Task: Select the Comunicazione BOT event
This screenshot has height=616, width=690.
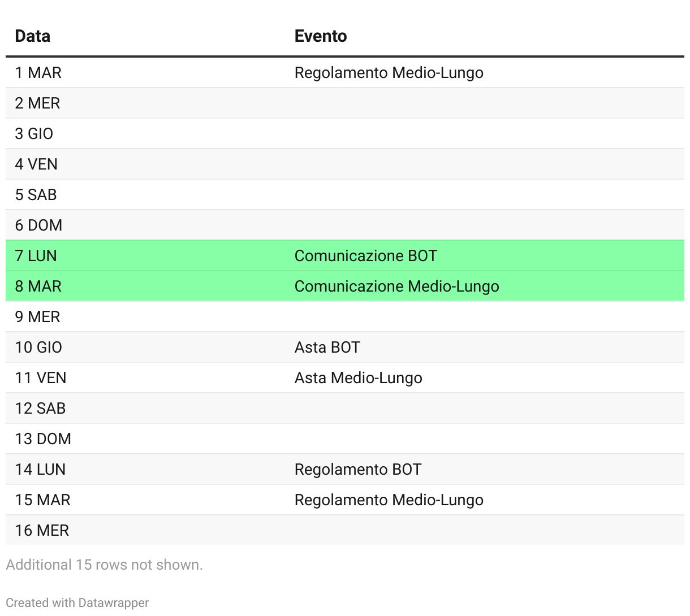Action: 365,256
